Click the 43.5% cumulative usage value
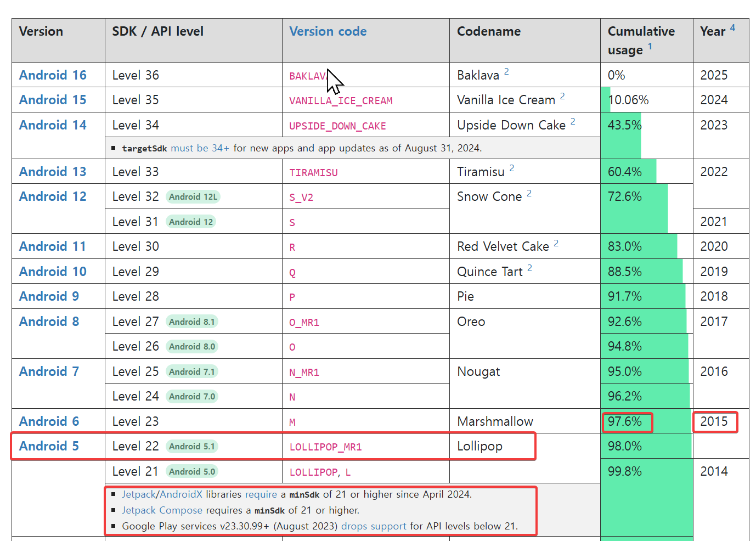 pyautogui.click(x=625, y=125)
